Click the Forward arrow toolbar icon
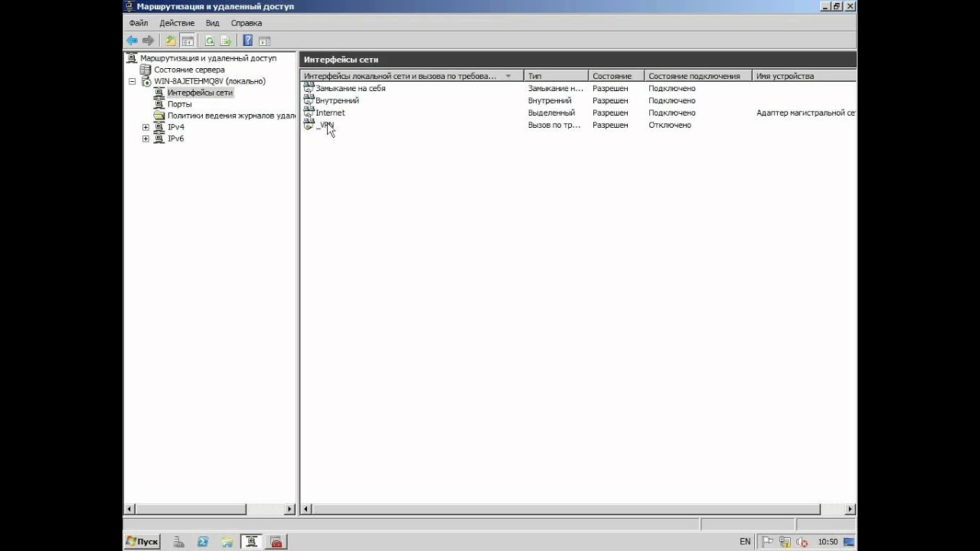 [x=149, y=41]
